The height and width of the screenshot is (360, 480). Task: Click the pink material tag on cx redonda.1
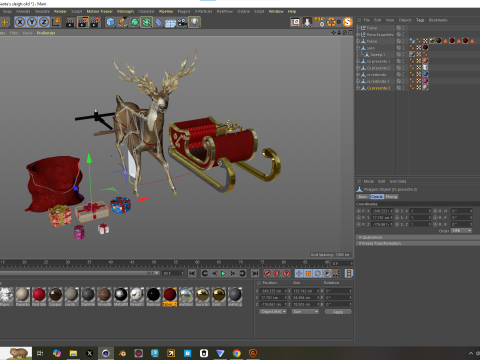[425, 81]
